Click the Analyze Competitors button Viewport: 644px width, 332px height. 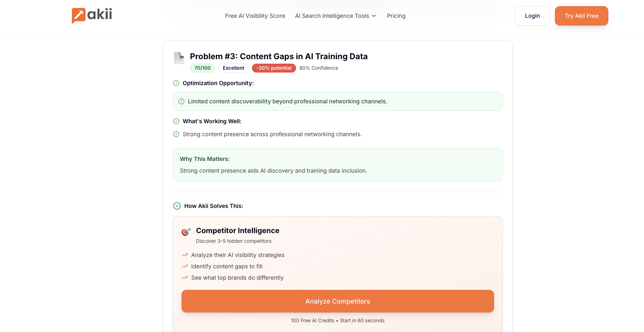pos(337,301)
